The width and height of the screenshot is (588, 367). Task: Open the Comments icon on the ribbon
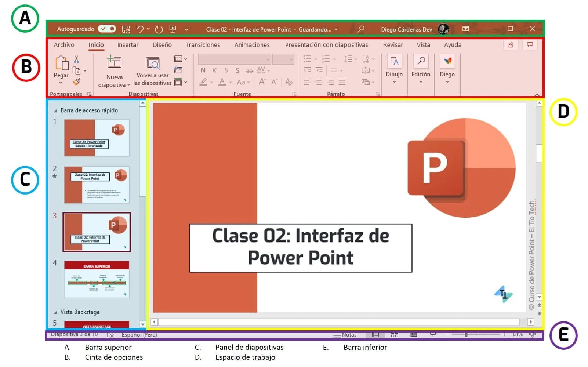click(530, 45)
